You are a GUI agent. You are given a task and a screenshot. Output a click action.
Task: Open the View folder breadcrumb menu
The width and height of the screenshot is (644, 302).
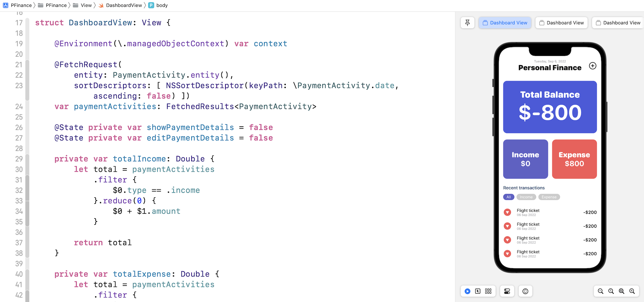[x=86, y=5]
